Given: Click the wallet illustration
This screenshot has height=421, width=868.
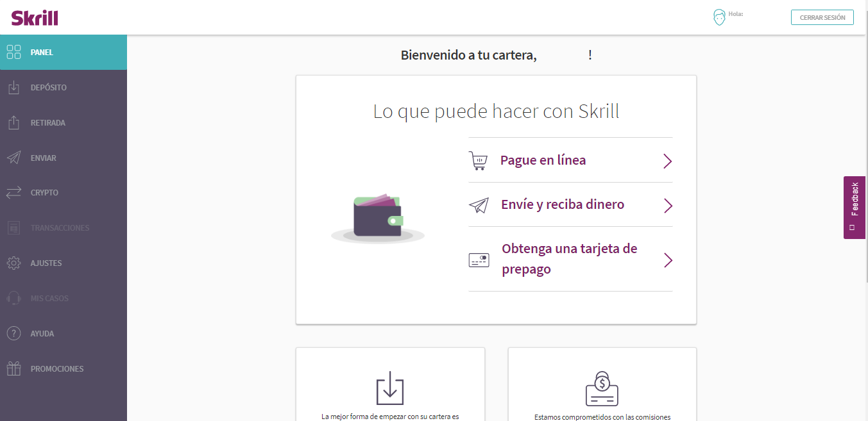Looking at the screenshot, I should click(378, 219).
